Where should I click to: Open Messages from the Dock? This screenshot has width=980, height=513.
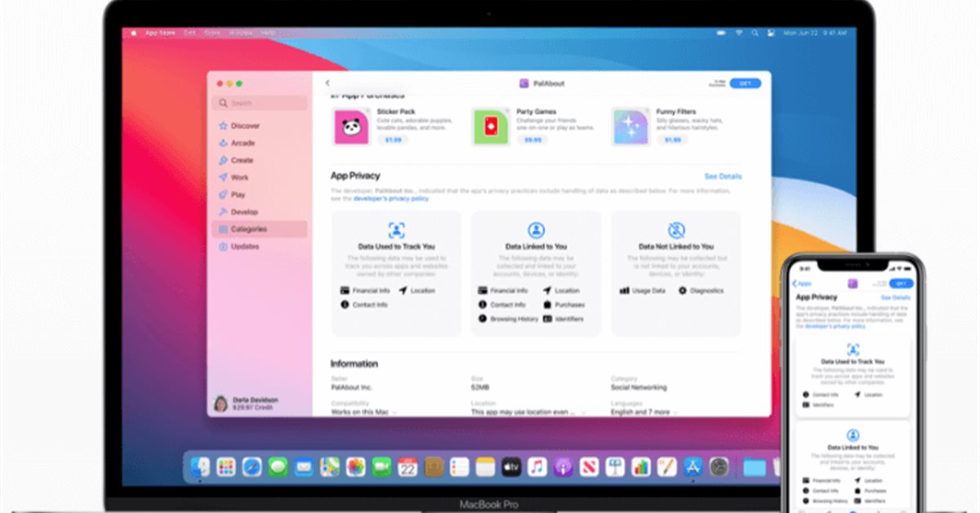[x=278, y=466]
